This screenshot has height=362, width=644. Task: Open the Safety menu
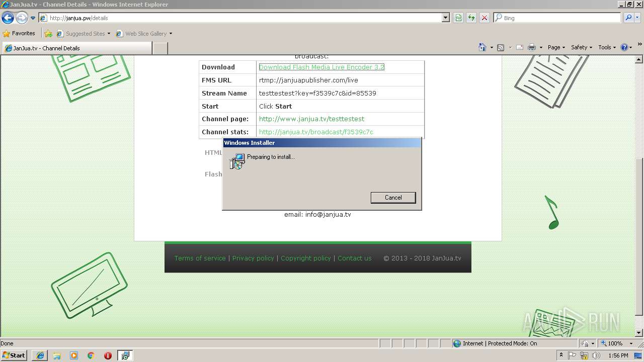tap(582, 47)
